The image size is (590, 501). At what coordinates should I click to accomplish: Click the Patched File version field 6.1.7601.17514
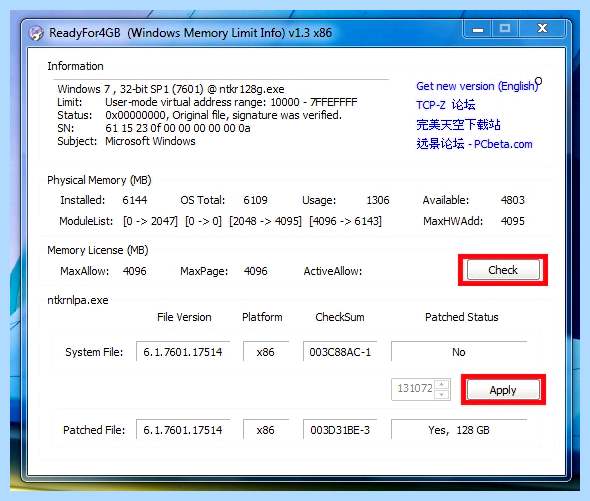point(183,429)
